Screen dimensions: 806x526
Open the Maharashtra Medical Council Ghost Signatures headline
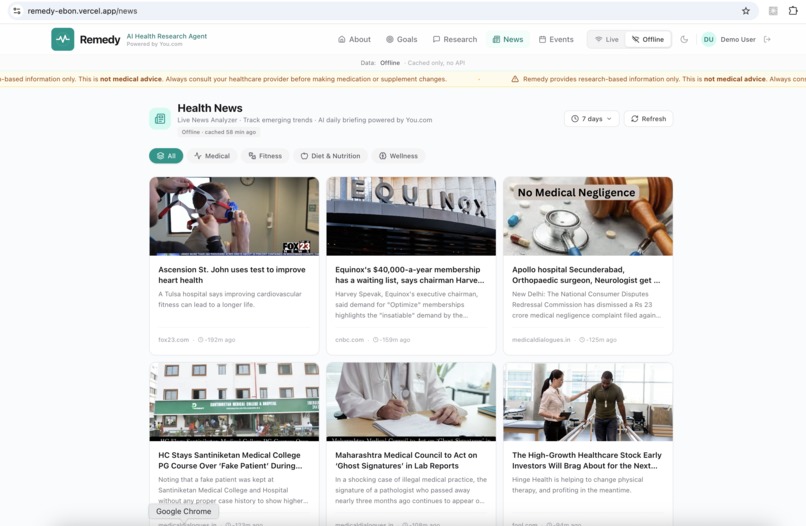coord(406,460)
